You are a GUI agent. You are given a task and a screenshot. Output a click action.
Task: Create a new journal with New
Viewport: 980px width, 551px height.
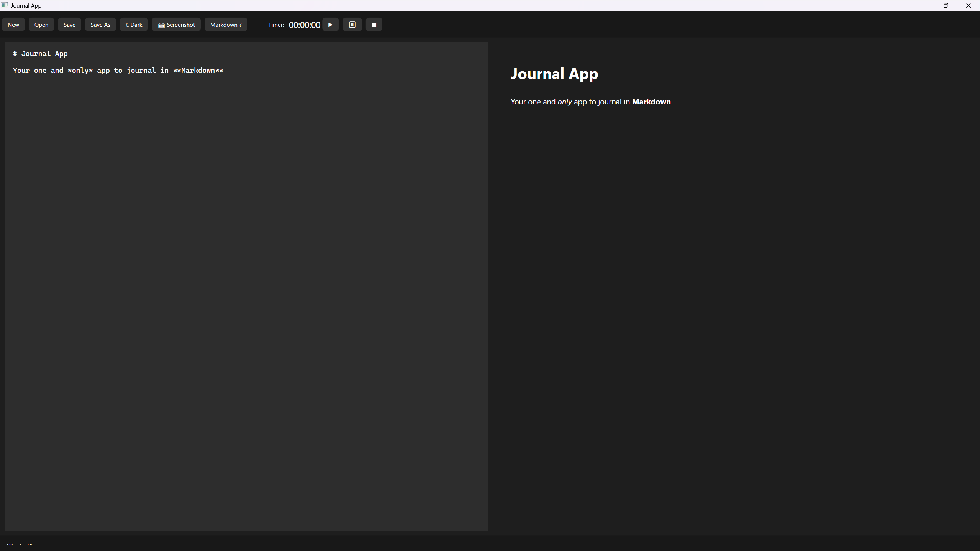pos(13,25)
